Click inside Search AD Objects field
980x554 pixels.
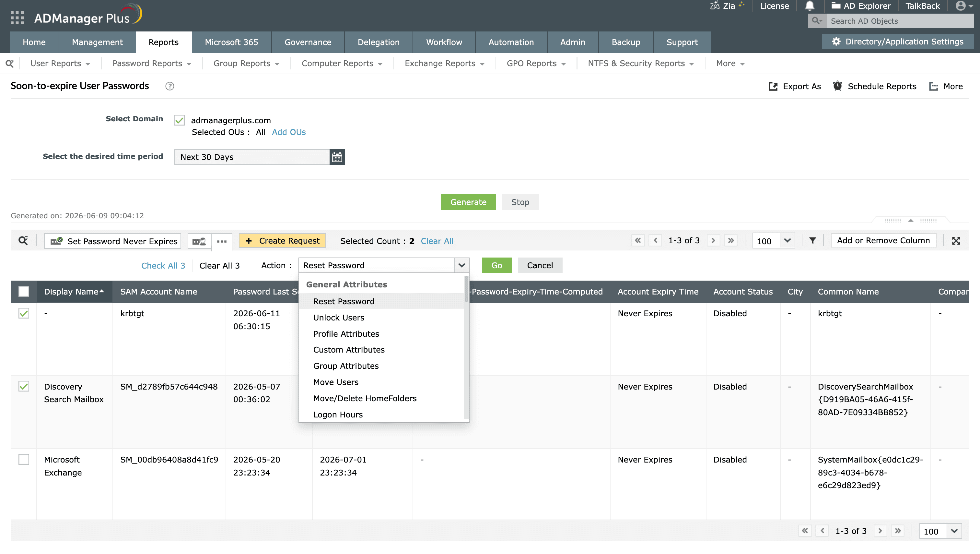900,21
